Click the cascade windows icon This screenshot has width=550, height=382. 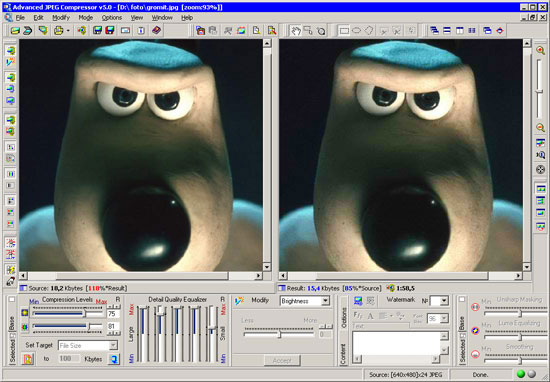point(434,31)
